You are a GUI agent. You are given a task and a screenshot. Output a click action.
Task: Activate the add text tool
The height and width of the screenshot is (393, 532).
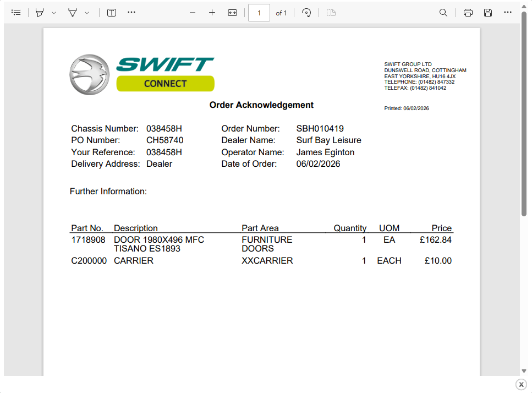pos(112,13)
